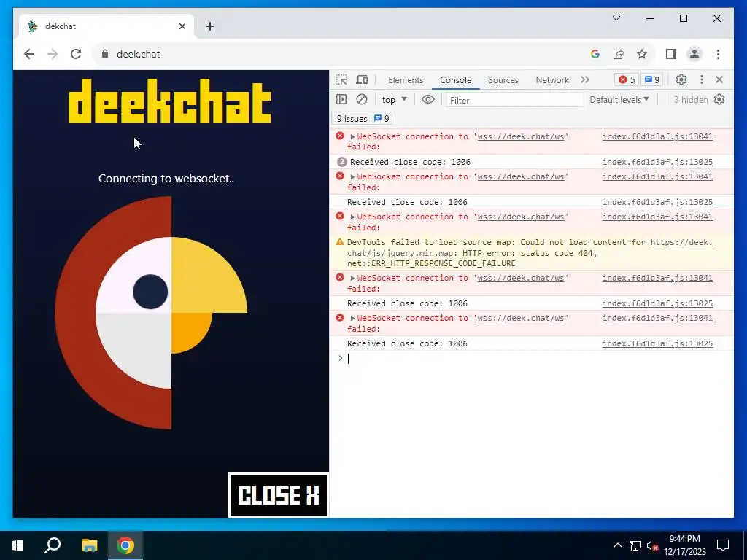Viewport: 747px width, 560px height.
Task: Toggle the live expression eye icon
Action: [428, 99]
